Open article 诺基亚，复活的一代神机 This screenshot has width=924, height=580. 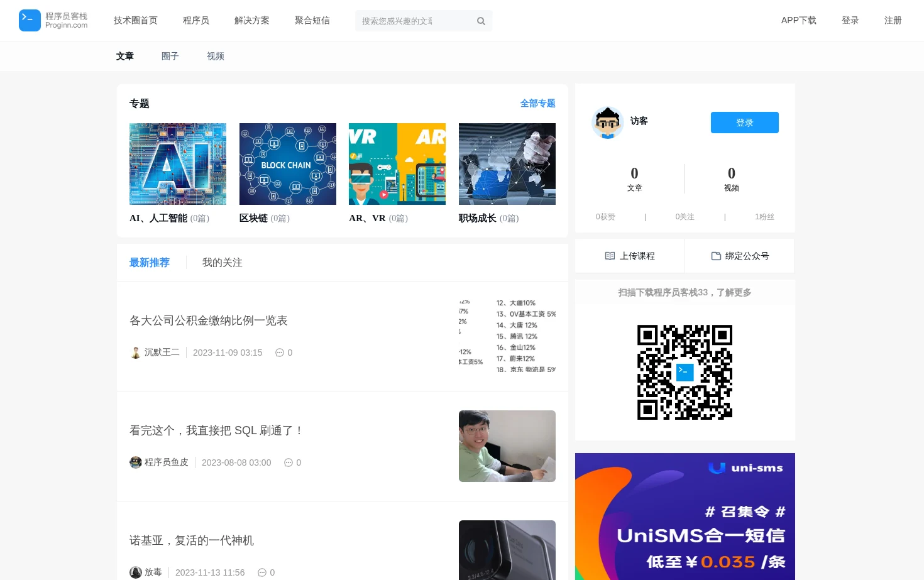192,540
